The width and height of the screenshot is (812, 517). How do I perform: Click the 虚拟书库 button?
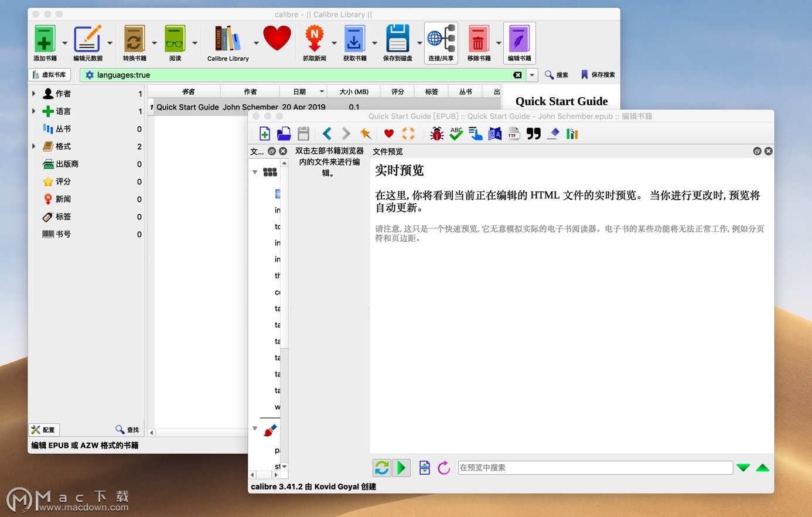[49, 75]
